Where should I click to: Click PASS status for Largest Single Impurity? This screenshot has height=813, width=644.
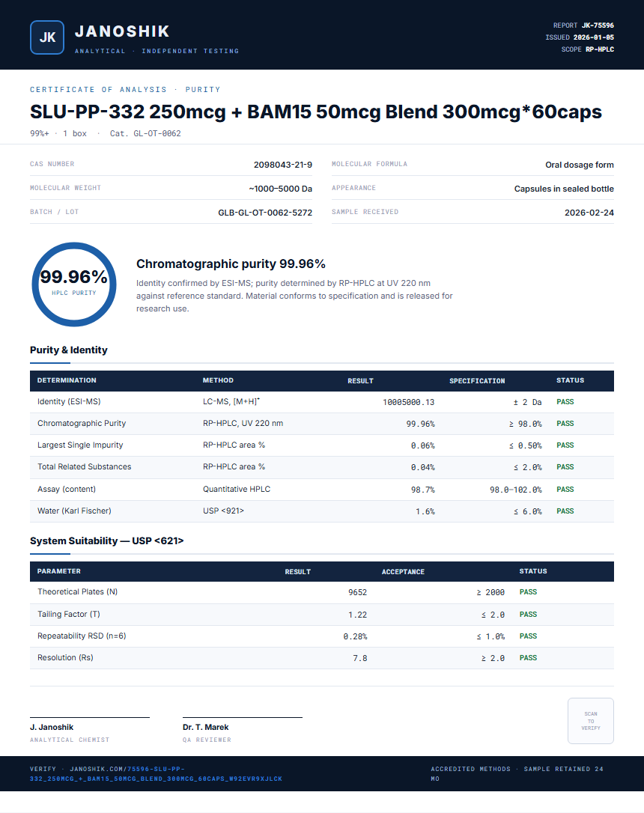pos(565,445)
